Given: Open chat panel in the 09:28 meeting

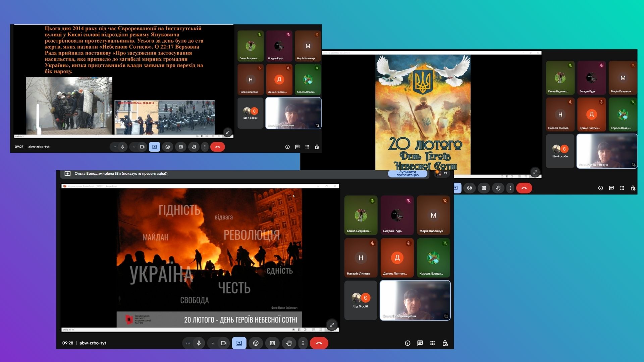Looking at the screenshot, I should [x=420, y=343].
